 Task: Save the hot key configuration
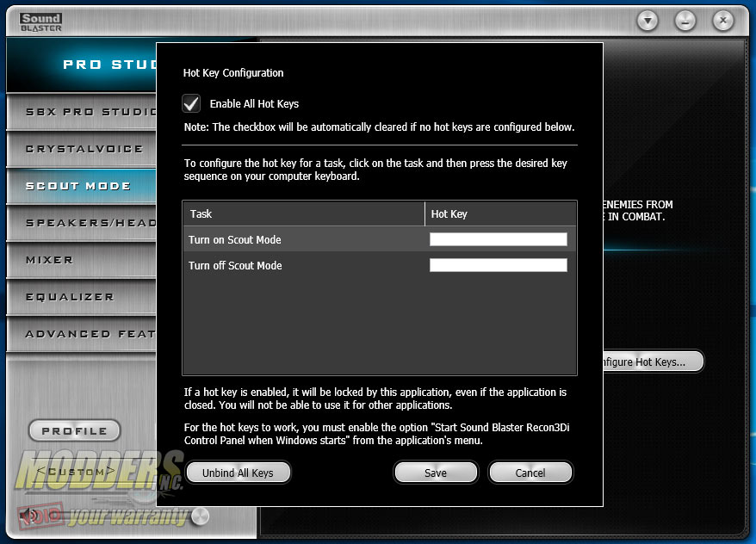[x=436, y=473]
